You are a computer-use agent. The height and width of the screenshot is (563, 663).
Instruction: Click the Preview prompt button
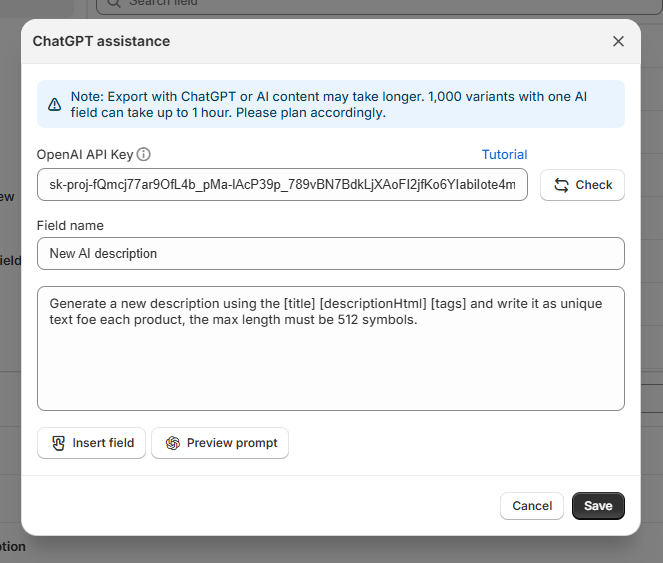220,443
